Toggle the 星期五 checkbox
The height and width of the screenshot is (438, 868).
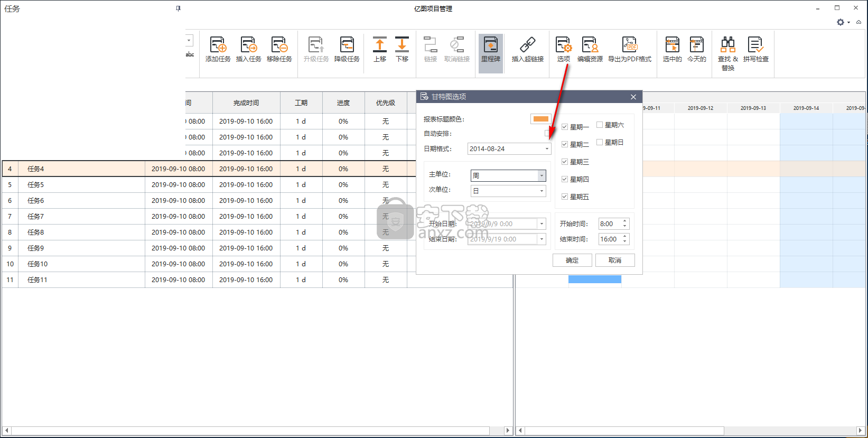pos(565,197)
